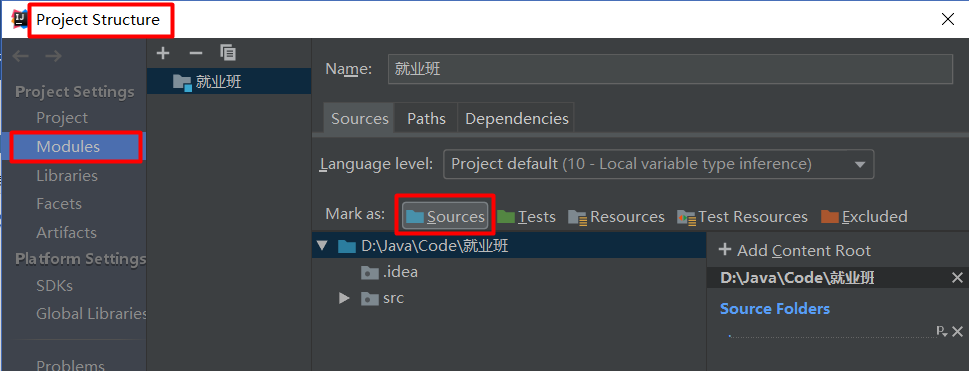Screen dimensions: 969x371
Task: Mark the folder as Tests
Action: point(527,216)
